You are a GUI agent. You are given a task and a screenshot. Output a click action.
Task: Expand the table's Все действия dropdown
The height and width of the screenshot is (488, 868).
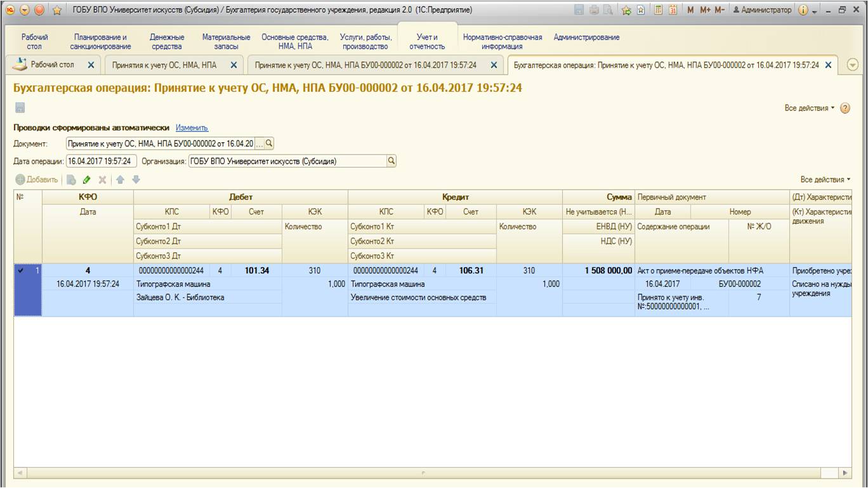tap(825, 180)
